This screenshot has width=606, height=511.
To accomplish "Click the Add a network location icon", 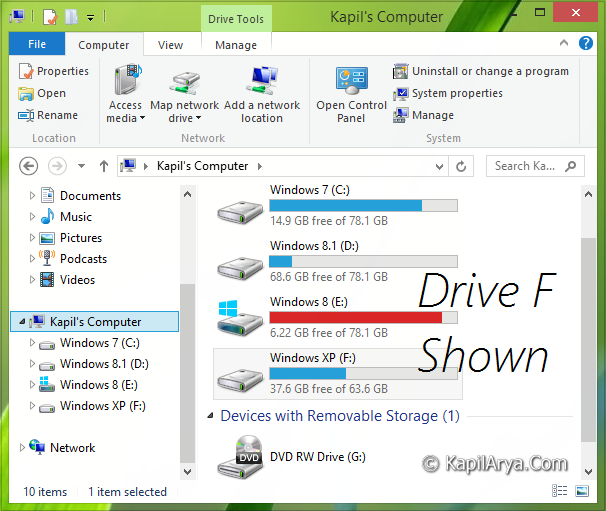I will (x=262, y=80).
